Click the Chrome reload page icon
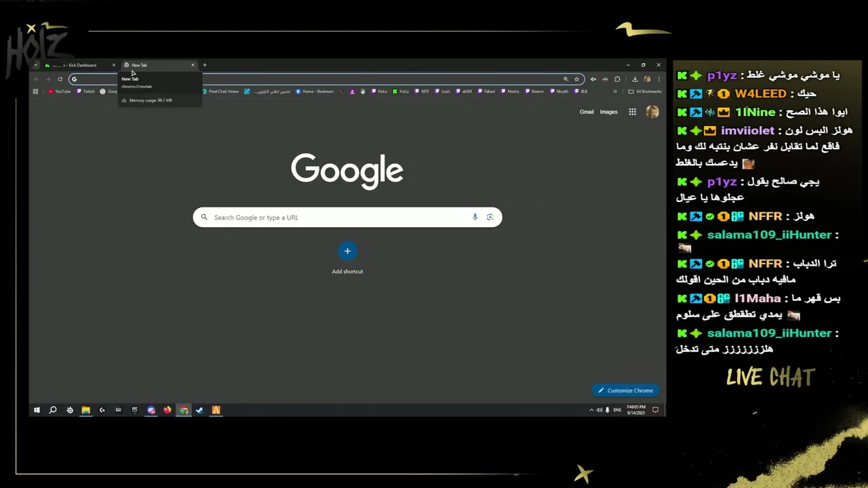 tap(60, 79)
